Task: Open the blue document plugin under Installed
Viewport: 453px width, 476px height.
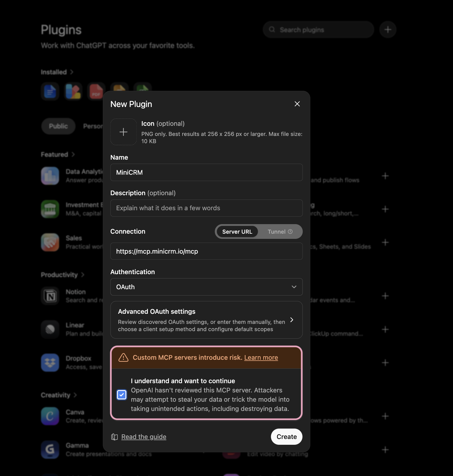Action: point(50,91)
